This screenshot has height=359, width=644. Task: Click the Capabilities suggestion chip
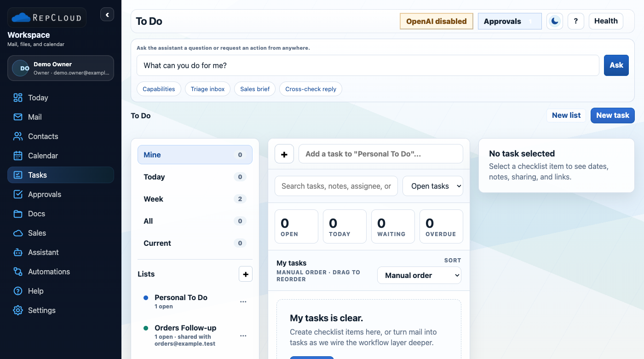coord(159,89)
